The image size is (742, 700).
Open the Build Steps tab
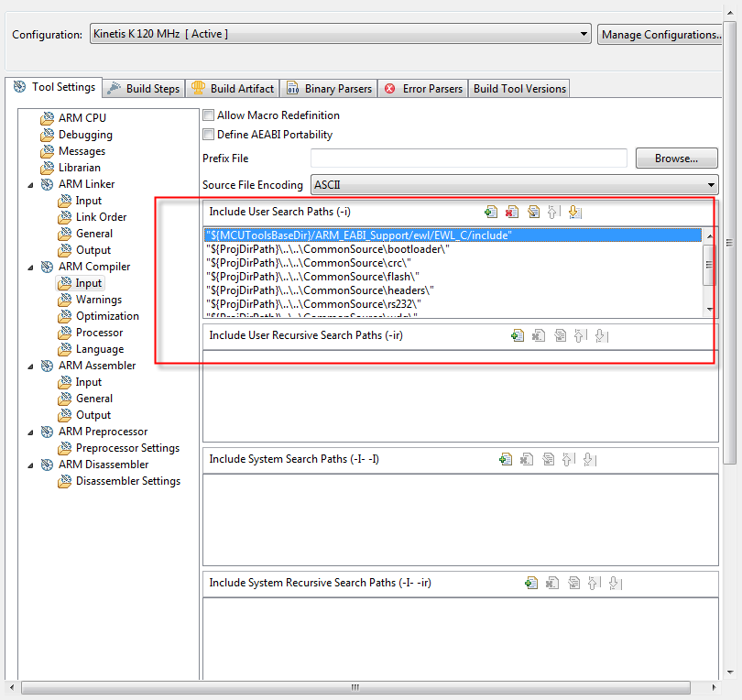point(144,89)
